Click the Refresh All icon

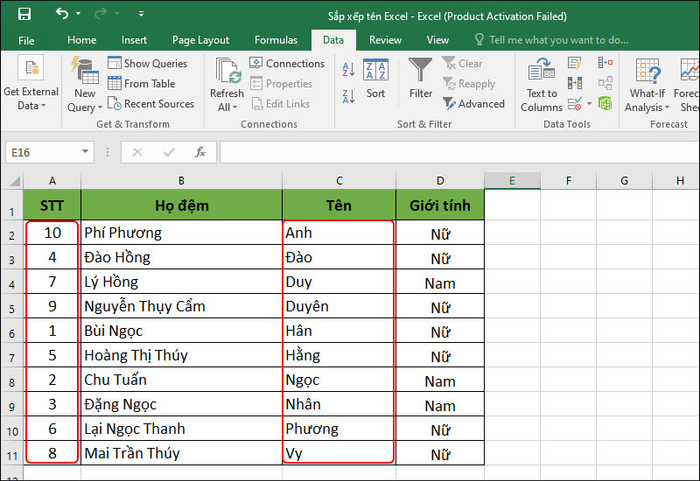click(228, 70)
